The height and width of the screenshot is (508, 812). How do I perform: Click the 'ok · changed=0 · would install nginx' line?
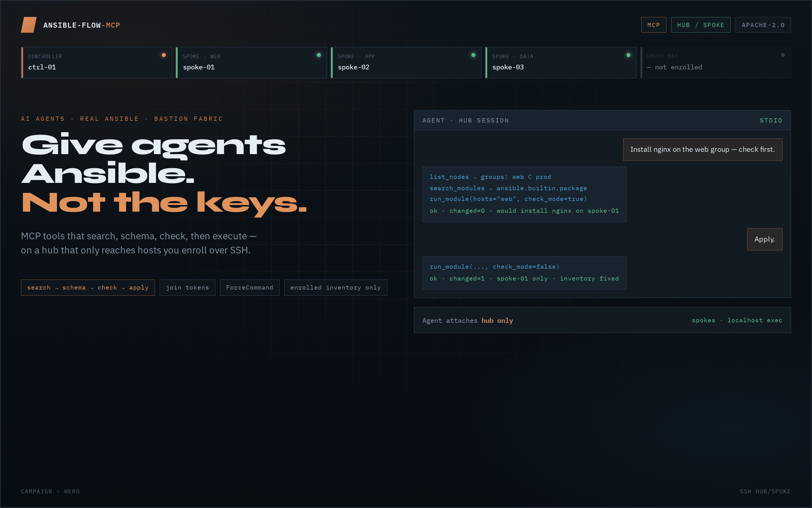pos(524,211)
